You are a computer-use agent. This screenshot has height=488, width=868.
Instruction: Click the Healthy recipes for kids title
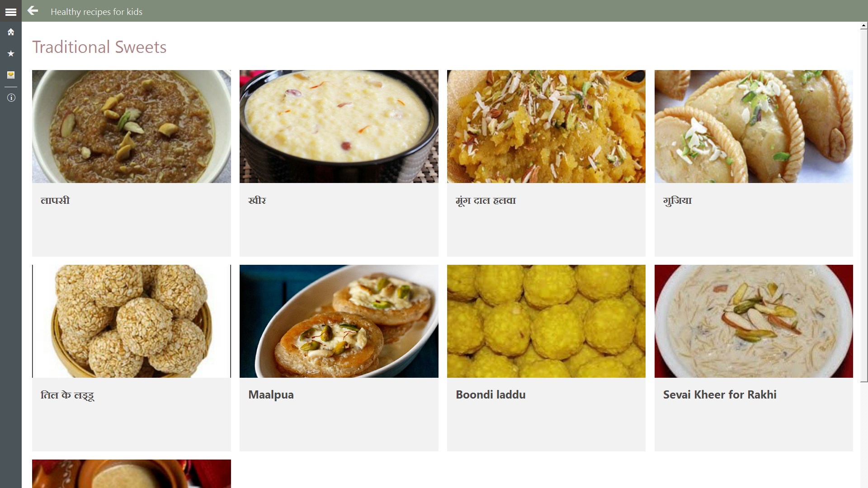pos(96,12)
